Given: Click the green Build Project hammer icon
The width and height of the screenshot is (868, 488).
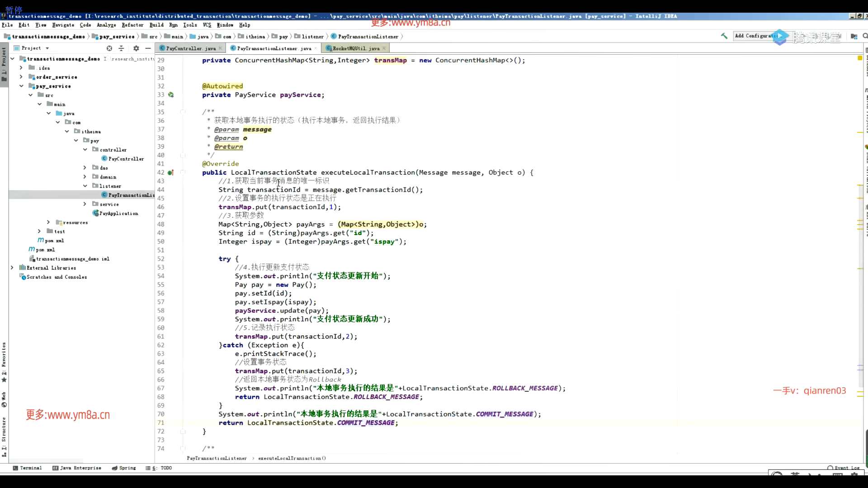Looking at the screenshot, I should point(724,36).
